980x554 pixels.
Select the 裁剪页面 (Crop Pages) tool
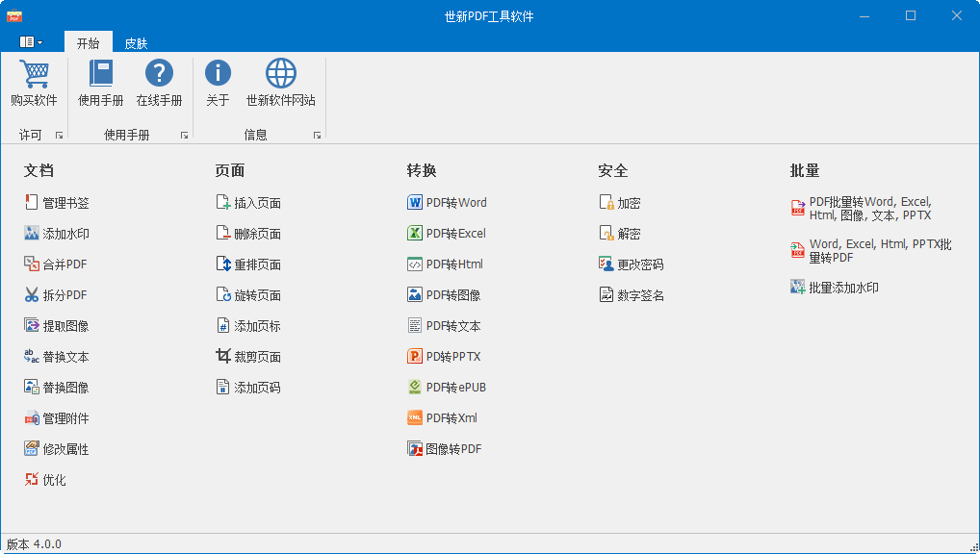point(254,356)
